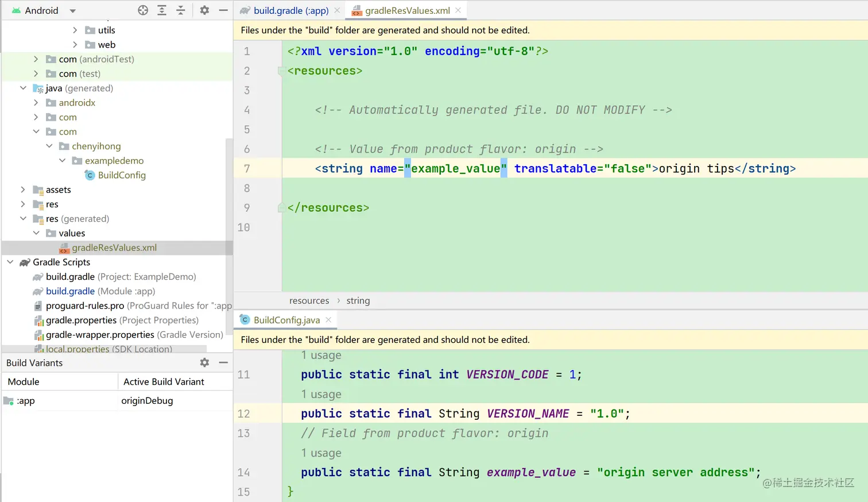Click the BuildConfig class icon
The image size is (868, 502).
pos(90,175)
